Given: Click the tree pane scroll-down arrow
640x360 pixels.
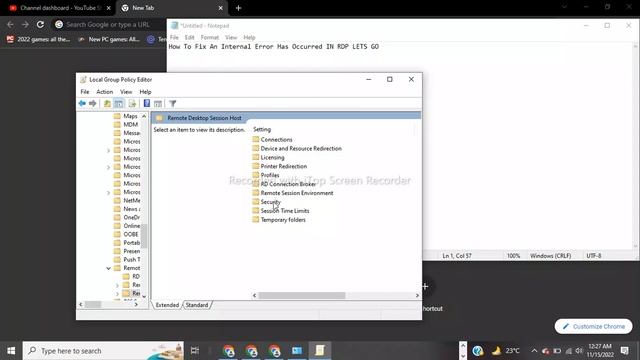Looking at the screenshot, I should [144, 296].
